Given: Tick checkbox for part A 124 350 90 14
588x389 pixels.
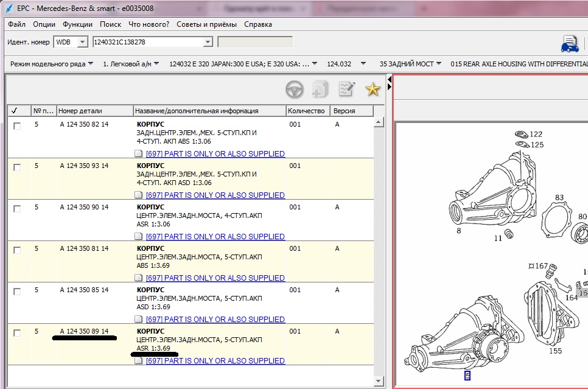Looking at the screenshot, I should coord(17,209).
